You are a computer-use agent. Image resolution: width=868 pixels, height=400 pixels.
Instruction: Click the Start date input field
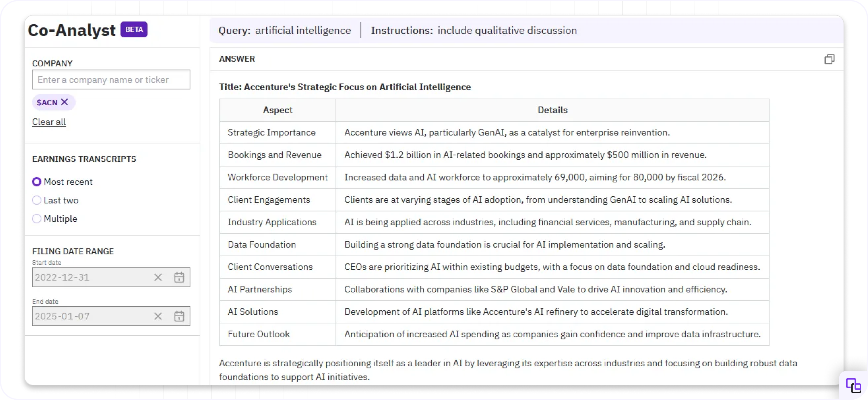click(91, 277)
